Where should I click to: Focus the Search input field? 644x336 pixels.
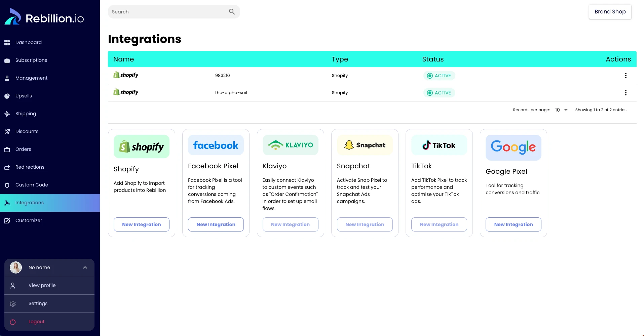(174, 12)
